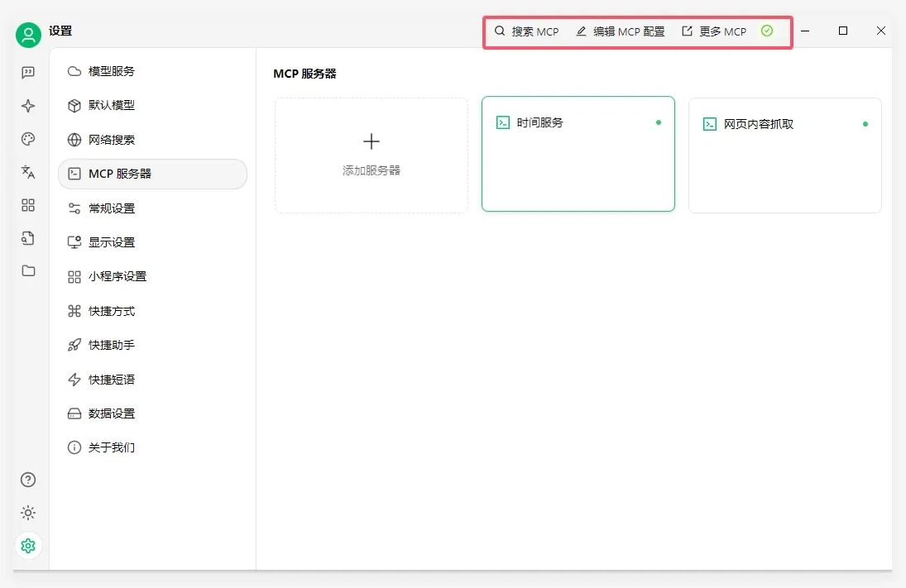Open the palette painting icon in sidebar
The image size is (906, 588).
pos(28,139)
